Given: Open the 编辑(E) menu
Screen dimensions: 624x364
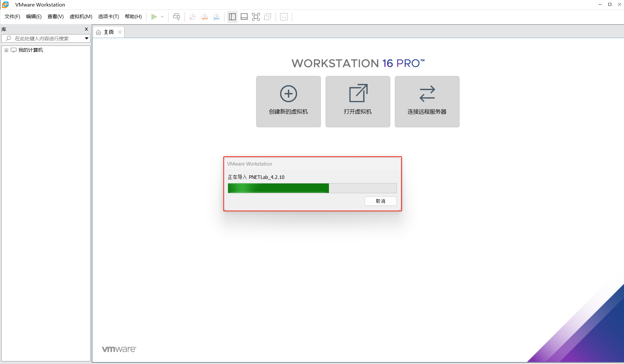Looking at the screenshot, I should point(34,17).
